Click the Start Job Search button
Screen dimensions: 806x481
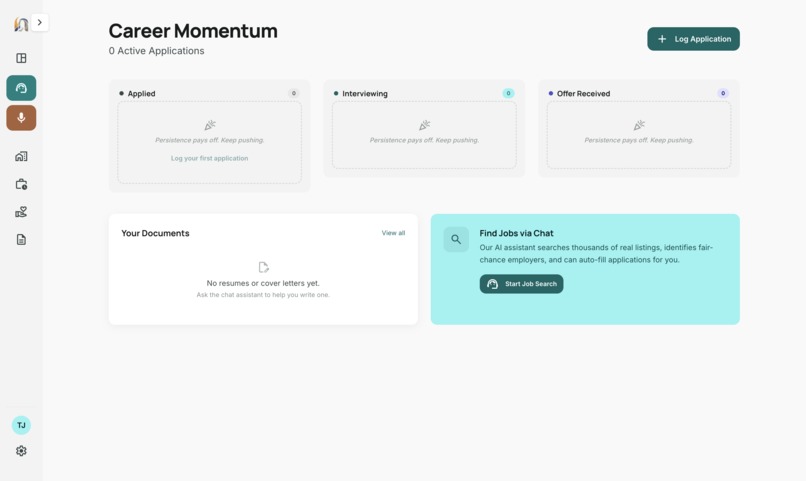coord(521,284)
